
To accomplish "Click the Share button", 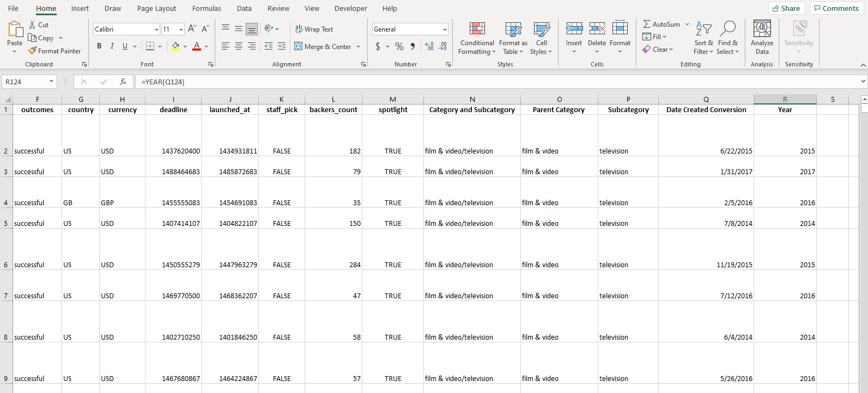I will click(786, 8).
